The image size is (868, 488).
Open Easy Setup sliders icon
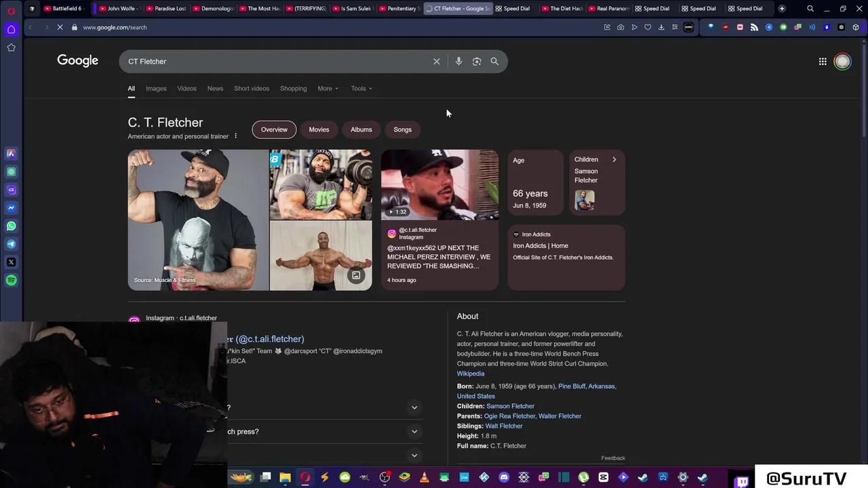pyautogui.click(x=675, y=27)
